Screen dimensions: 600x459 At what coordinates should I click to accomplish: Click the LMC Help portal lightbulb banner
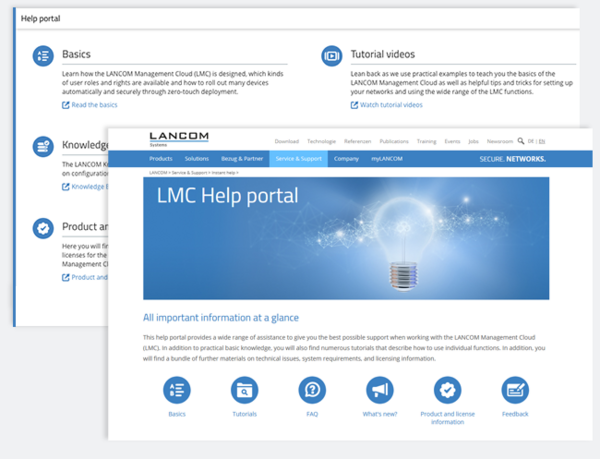346,238
